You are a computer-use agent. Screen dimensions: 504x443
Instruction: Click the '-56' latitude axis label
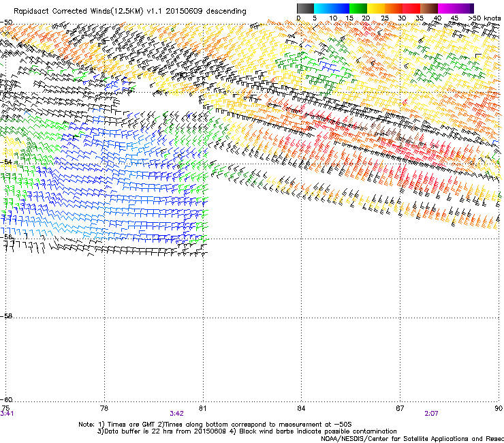click(6, 236)
